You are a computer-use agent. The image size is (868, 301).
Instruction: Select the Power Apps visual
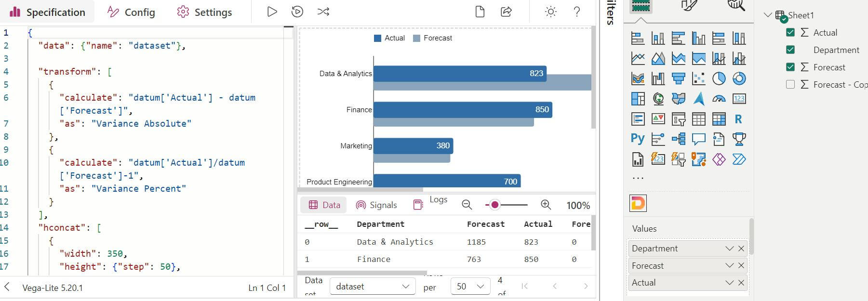pos(719,159)
